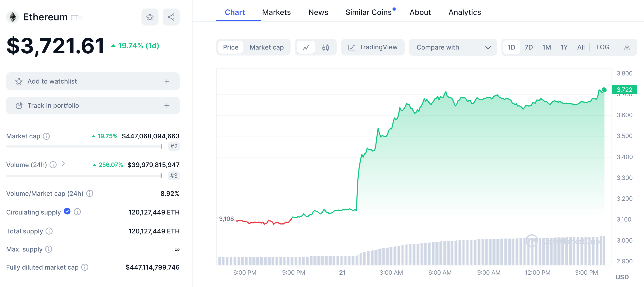The height and width of the screenshot is (287, 644).
Task: Toggle chart to Market cap view
Action: [x=266, y=47]
